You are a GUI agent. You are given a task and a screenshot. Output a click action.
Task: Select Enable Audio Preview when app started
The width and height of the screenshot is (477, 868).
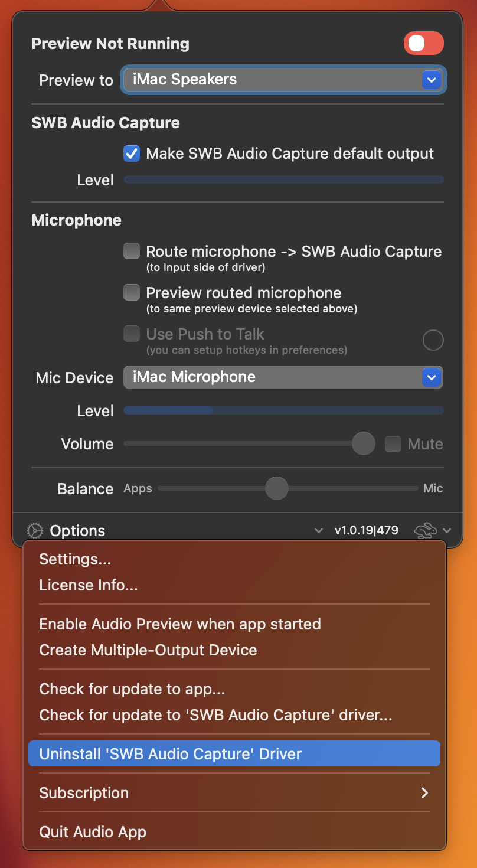click(x=234, y=624)
